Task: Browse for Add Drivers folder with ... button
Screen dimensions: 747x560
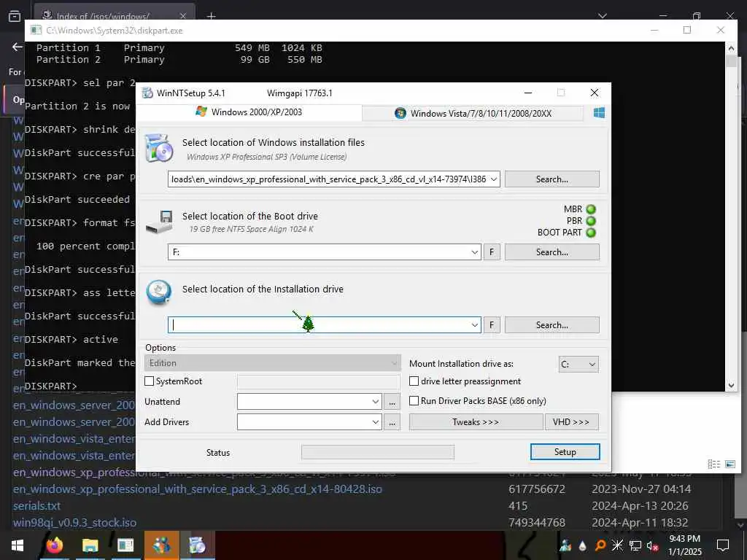Action: [x=392, y=422]
